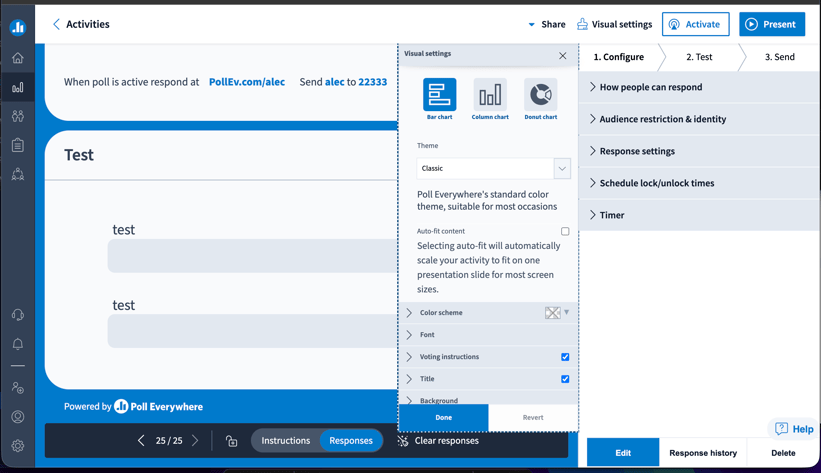Screen dimensions: 821x473
Task: Open the Response history tab
Action: pos(703,453)
